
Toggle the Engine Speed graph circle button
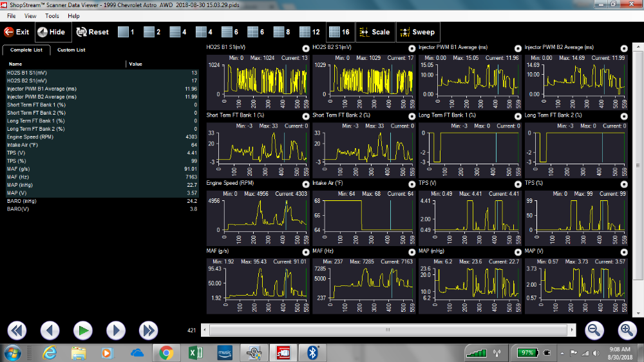pyautogui.click(x=305, y=184)
